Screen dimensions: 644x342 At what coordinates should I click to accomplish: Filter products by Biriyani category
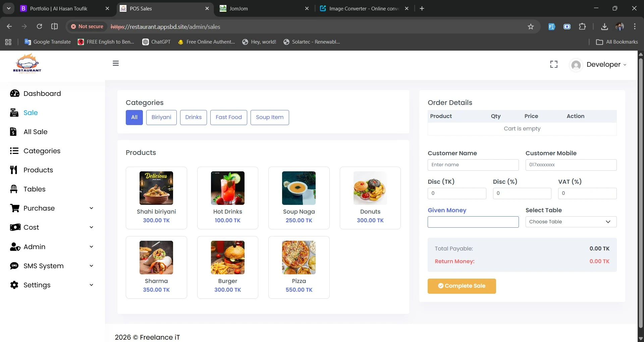click(x=161, y=117)
